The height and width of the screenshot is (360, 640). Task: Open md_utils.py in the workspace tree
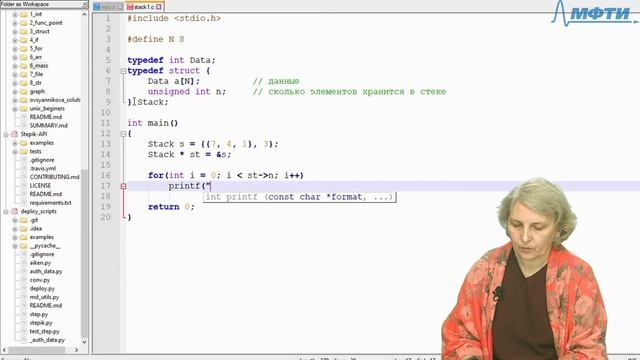click(44, 297)
